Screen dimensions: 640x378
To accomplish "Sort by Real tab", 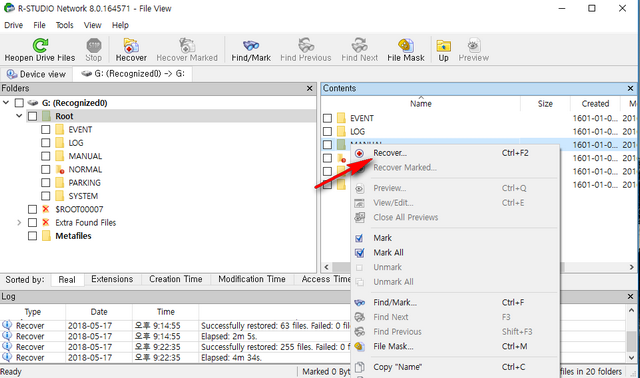I will (67, 280).
